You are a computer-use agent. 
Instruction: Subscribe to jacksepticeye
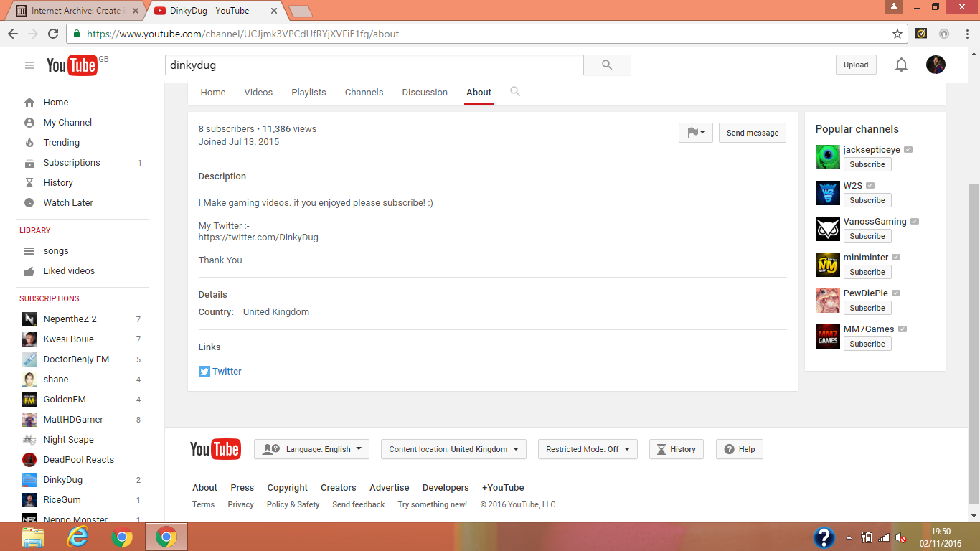tap(867, 164)
